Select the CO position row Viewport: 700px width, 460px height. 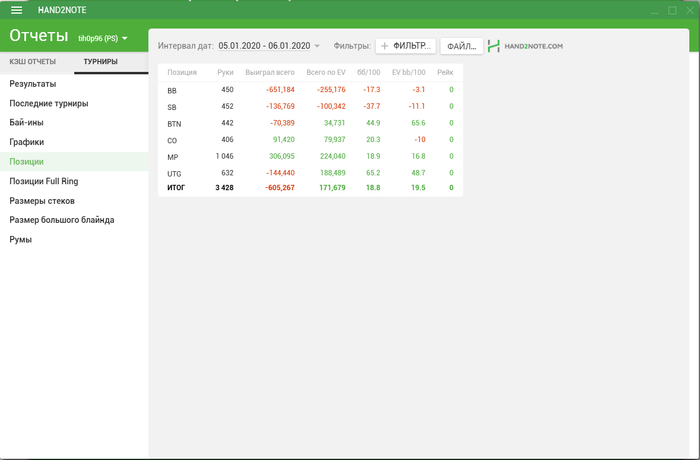tap(310, 140)
